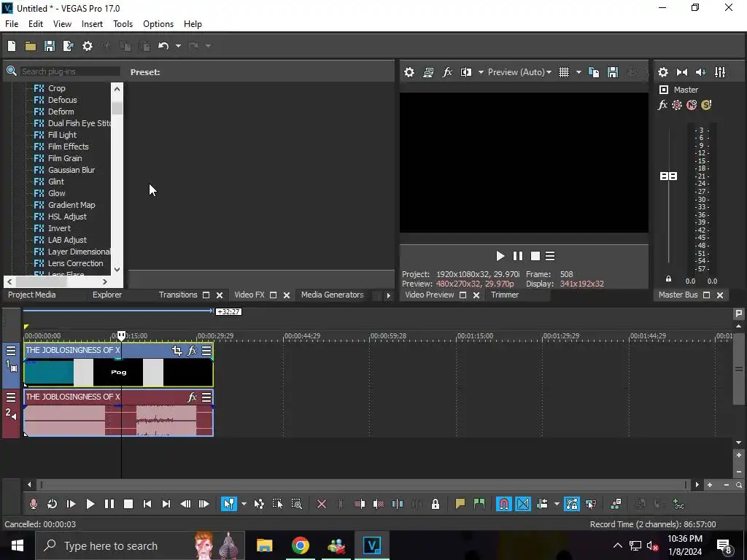Click the Master Bus volume fader handle
The width and height of the screenshot is (747, 560).
pyautogui.click(x=668, y=176)
